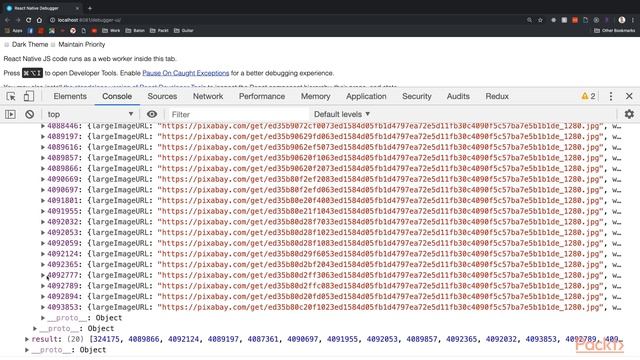
Task: Open the Apps bookmarks shortcut
Action: pyautogui.click(x=13, y=31)
